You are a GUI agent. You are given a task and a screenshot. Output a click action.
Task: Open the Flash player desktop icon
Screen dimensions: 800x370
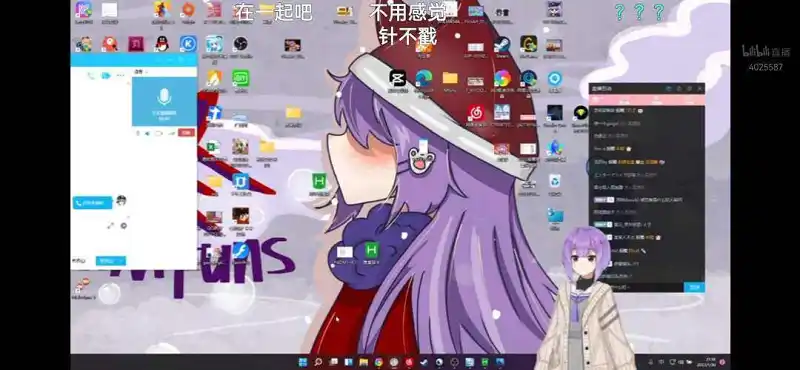(x=240, y=251)
